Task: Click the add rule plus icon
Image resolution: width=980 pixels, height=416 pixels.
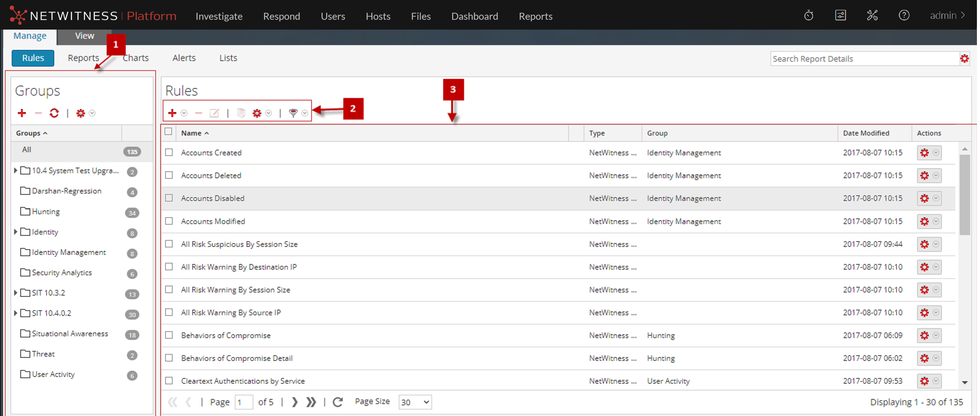Action: (172, 113)
